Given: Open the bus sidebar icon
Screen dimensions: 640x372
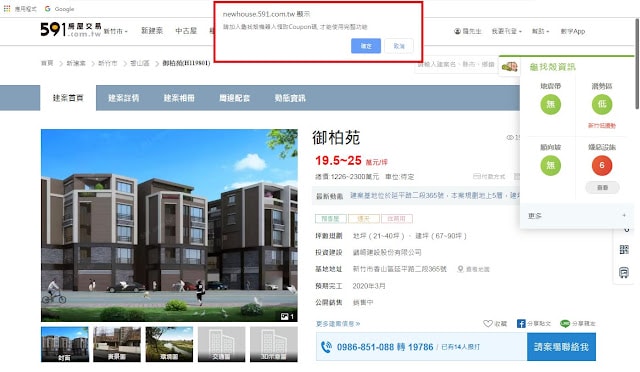Looking at the screenshot, I should tap(624, 272).
